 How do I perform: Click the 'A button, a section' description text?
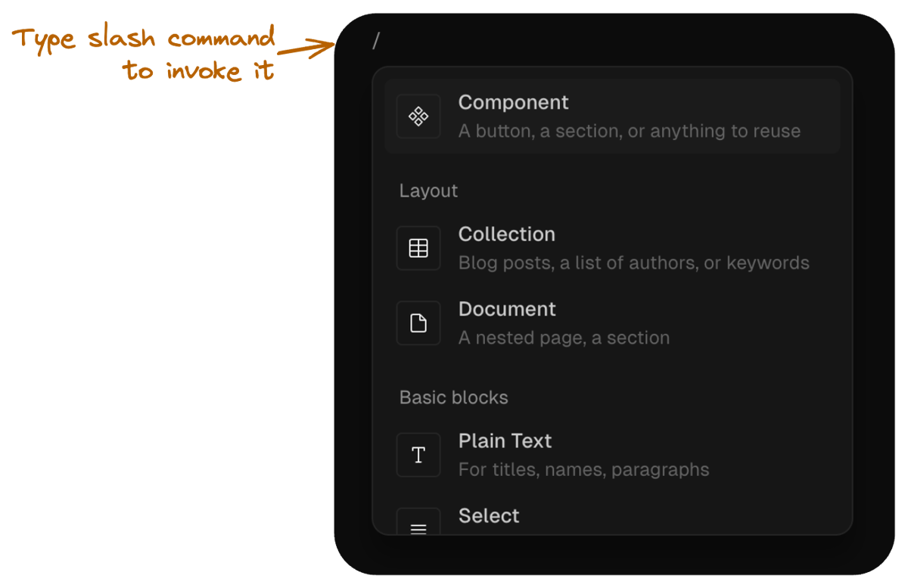629,131
